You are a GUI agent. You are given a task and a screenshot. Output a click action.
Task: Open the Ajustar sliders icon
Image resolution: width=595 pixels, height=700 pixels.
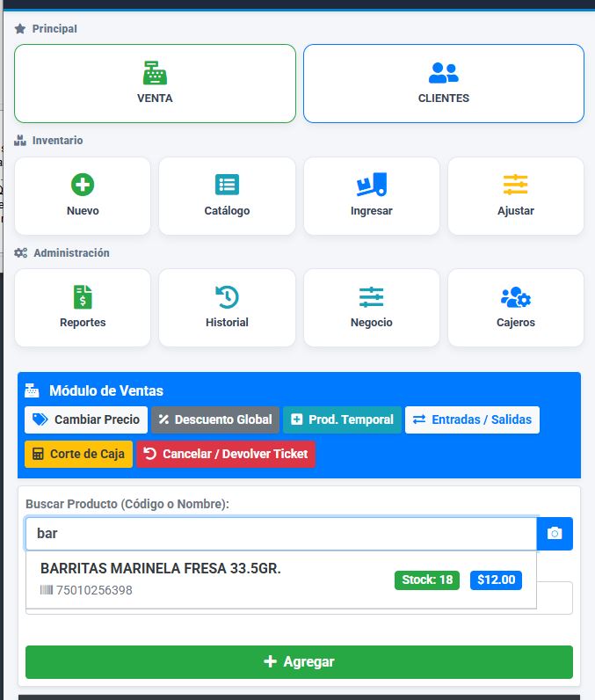[516, 185]
